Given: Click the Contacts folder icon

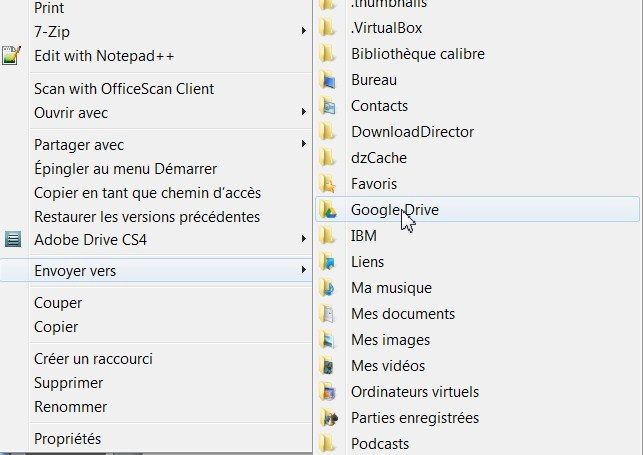Looking at the screenshot, I should [328, 106].
